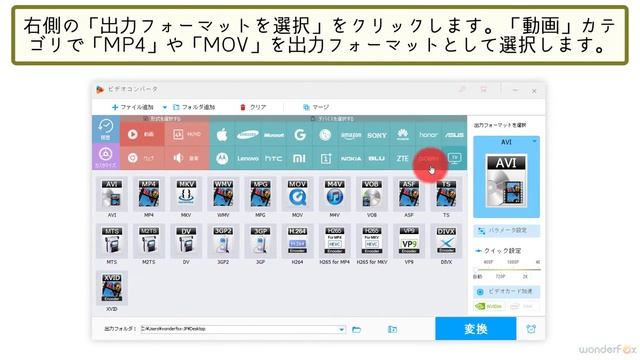Click the quick setting resolution slider

click(507, 269)
